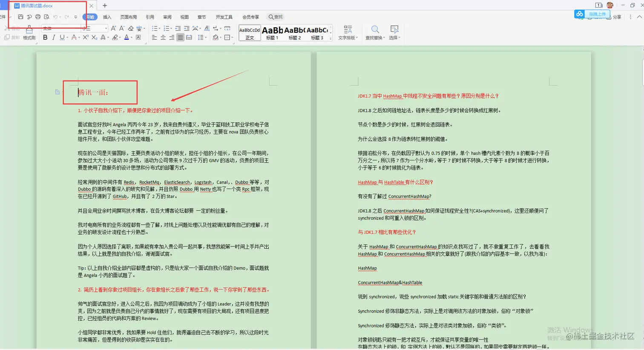Apply the 标题 1 style
The height and width of the screenshot is (350, 644).
(272, 33)
